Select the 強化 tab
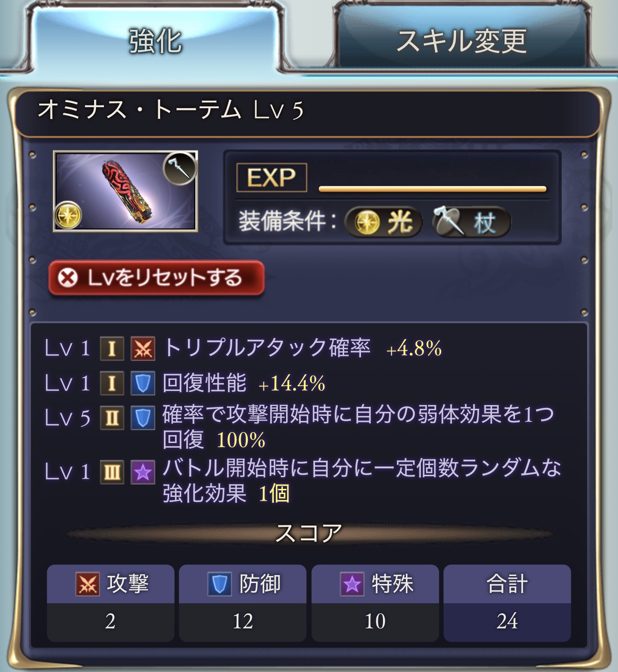The image size is (618, 672). 156,40
